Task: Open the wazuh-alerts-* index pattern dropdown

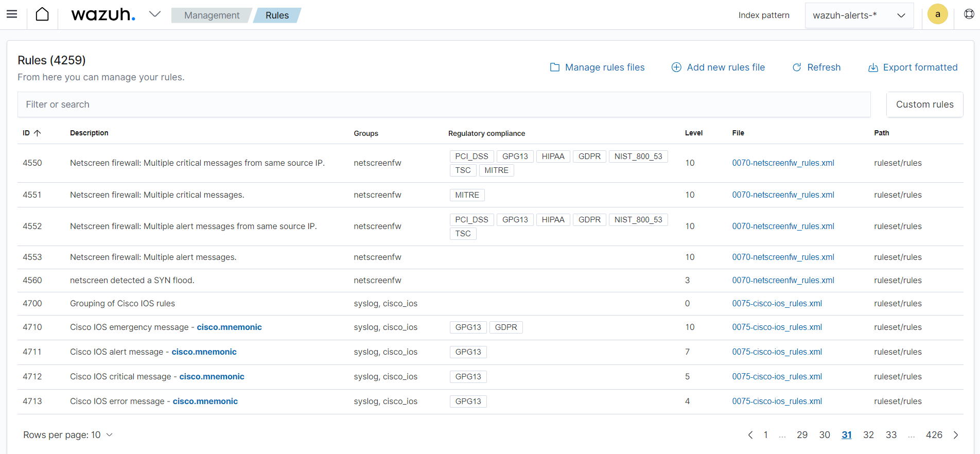Action: [859, 15]
